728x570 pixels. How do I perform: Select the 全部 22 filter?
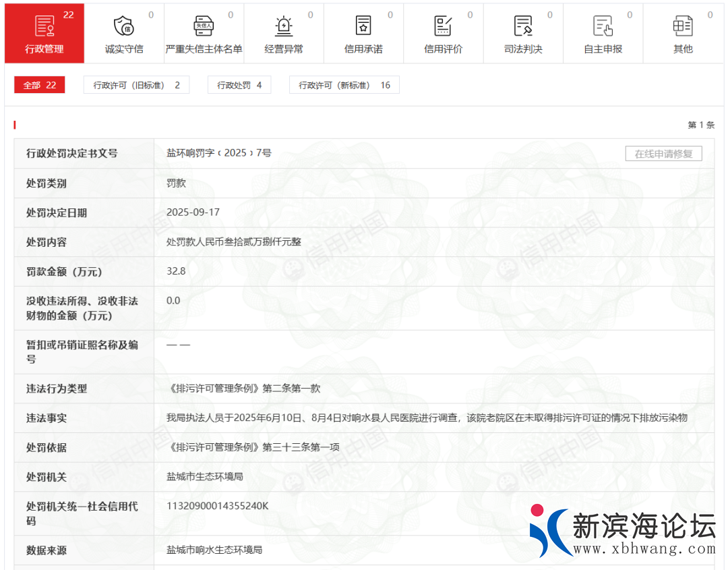39,85
